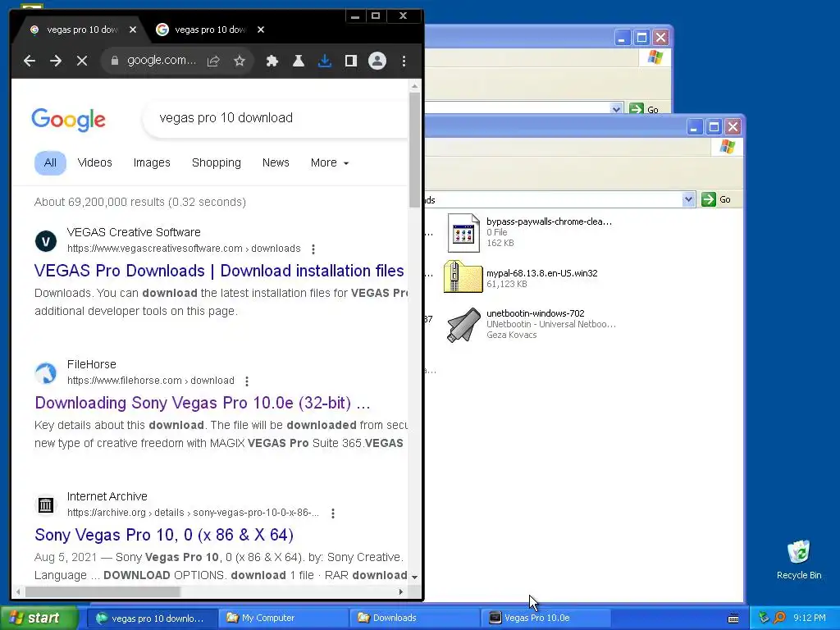840x630 pixels.
Task: Close the first Chrome tab
Action: click(x=133, y=30)
